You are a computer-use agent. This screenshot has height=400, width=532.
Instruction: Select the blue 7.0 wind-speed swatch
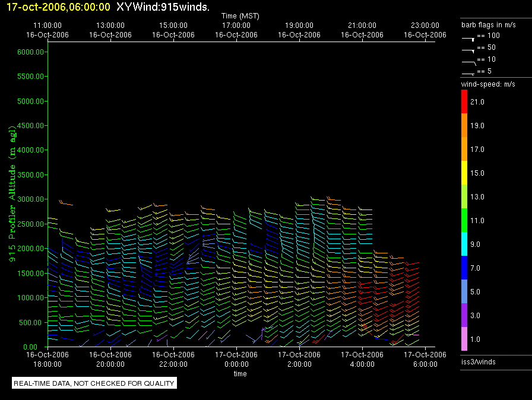point(464,268)
